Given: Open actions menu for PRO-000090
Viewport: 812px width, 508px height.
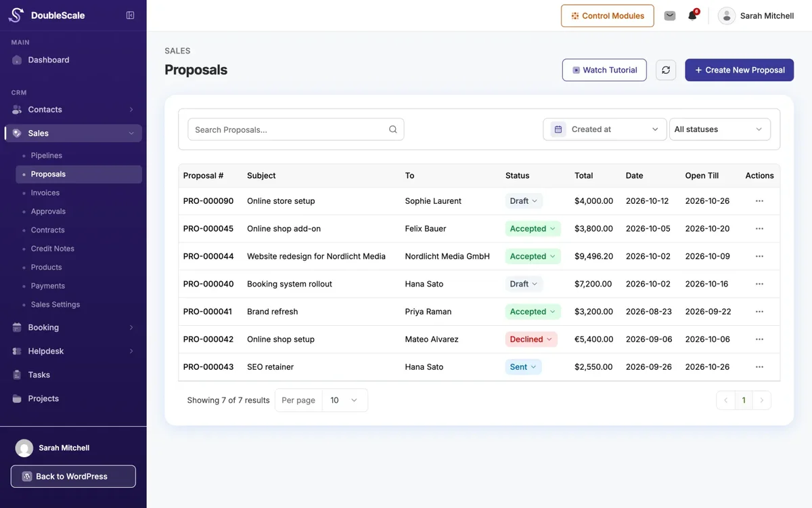Looking at the screenshot, I should [759, 201].
